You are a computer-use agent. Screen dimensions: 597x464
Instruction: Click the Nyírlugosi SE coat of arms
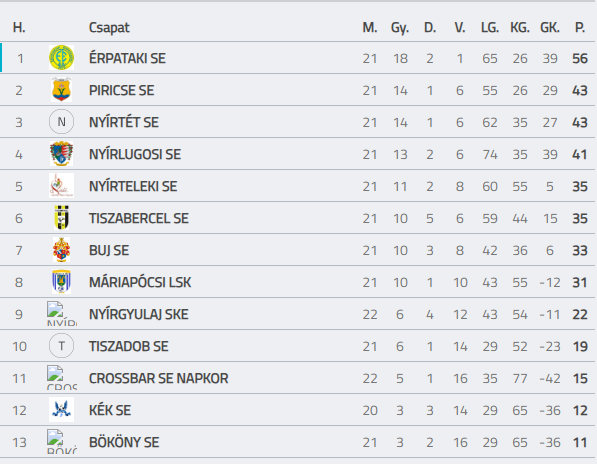point(61,154)
